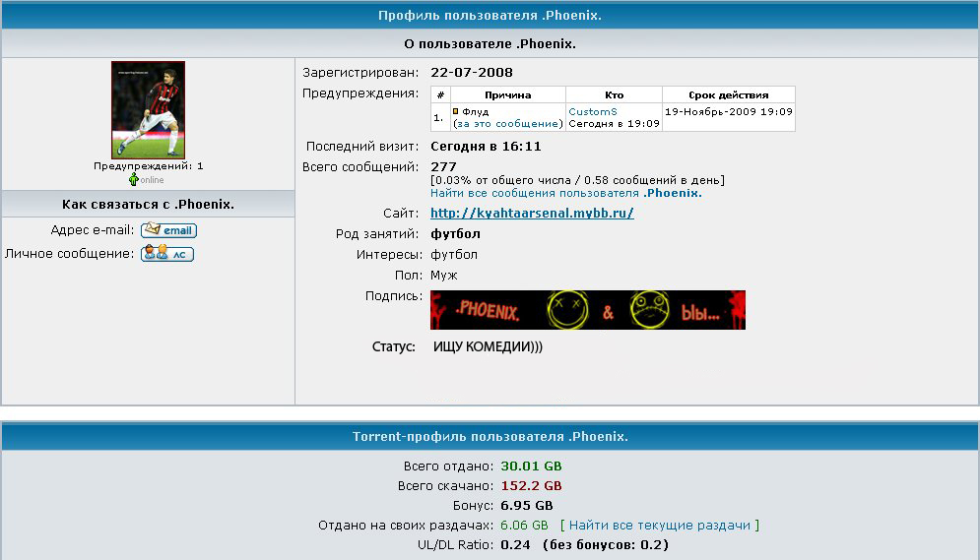
Task: Click the email button icon
Action: [x=168, y=230]
